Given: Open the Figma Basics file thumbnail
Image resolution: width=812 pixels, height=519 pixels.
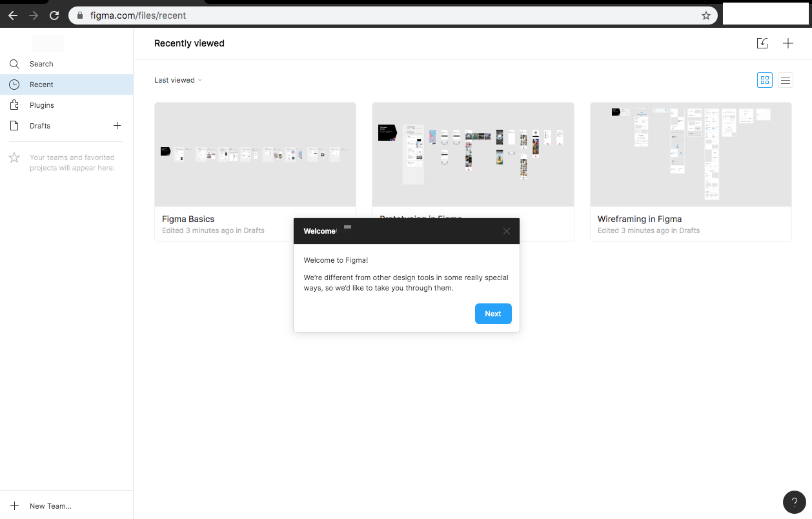Looking at the screenshot, I should click(x=255, y=154).
